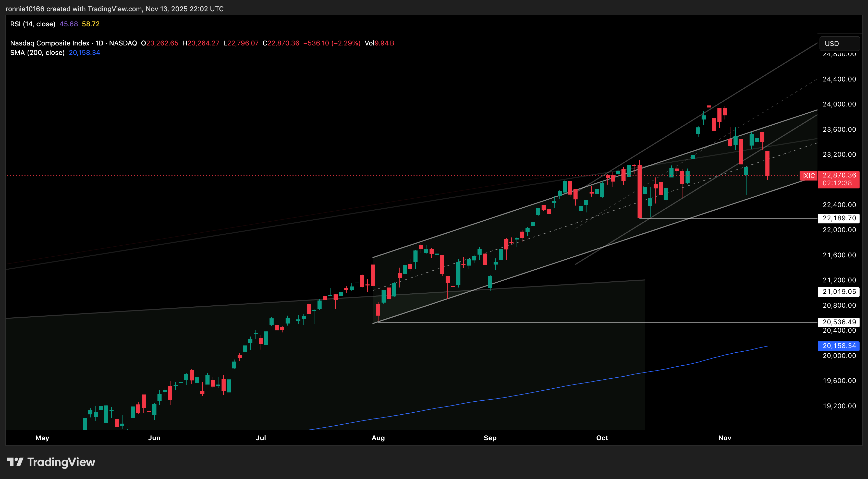
Task: Click the Vol 9.94B volume reading
Action: point(380,43)
